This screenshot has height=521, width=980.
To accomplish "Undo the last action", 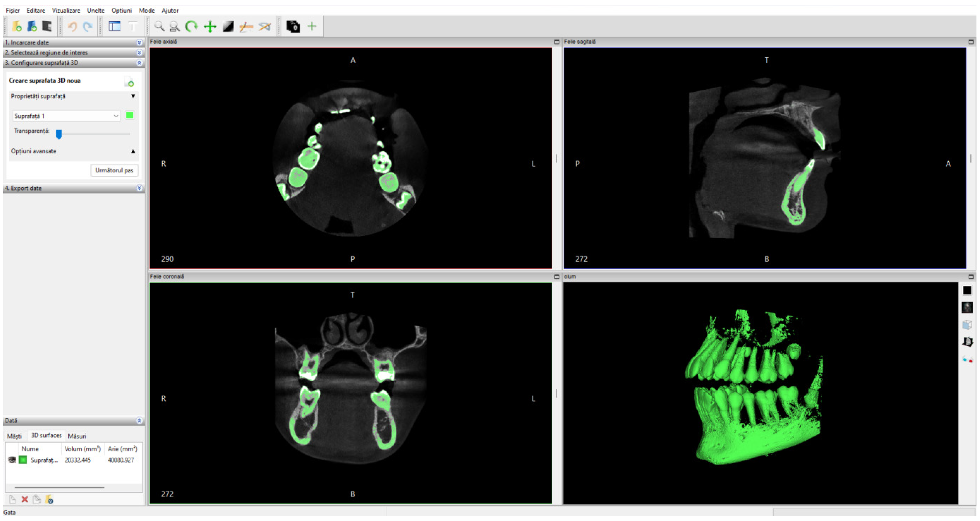I will coord(72,26).
